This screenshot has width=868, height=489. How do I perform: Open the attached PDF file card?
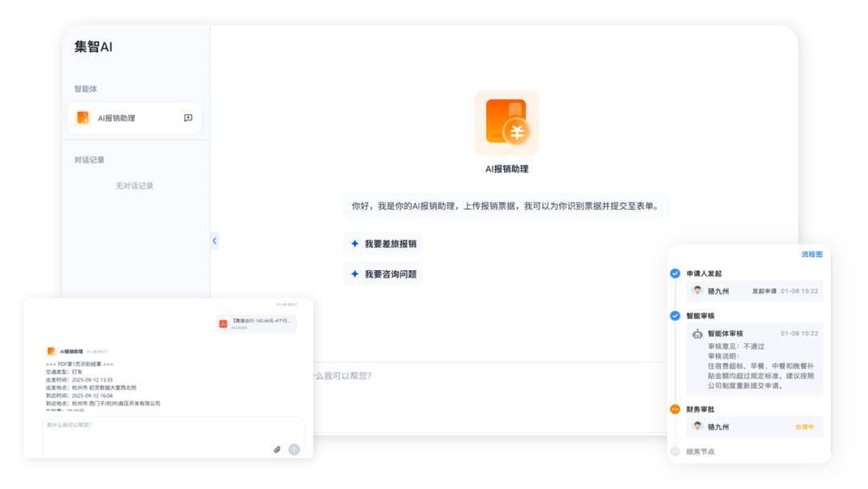point(256,324)
